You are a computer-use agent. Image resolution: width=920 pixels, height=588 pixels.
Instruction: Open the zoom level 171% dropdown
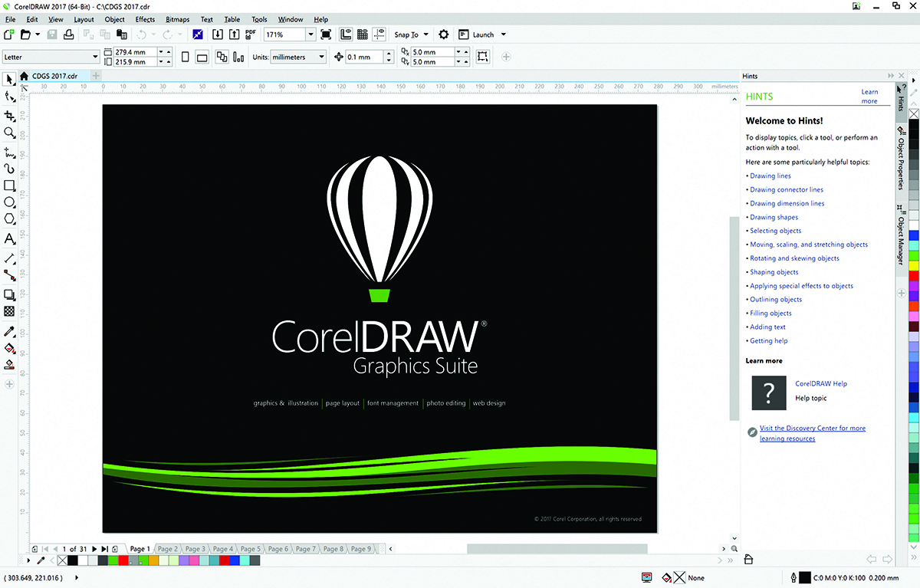[310, 34]
